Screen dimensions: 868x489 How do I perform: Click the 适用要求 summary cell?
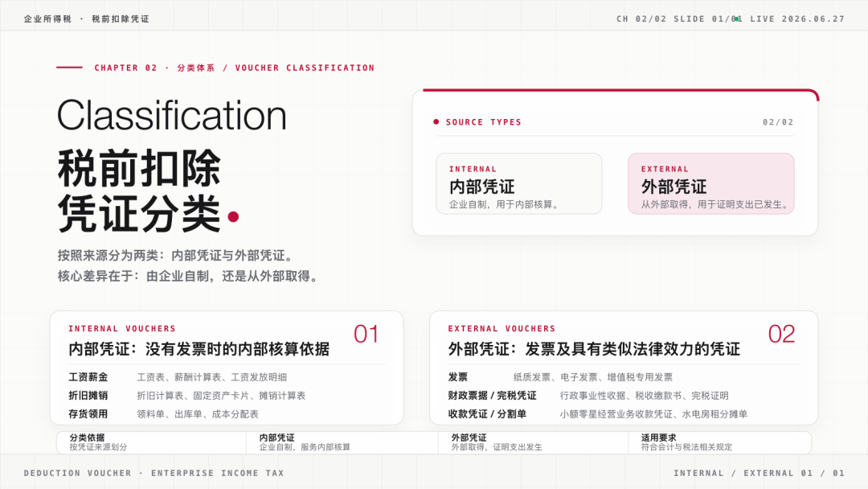719,442
